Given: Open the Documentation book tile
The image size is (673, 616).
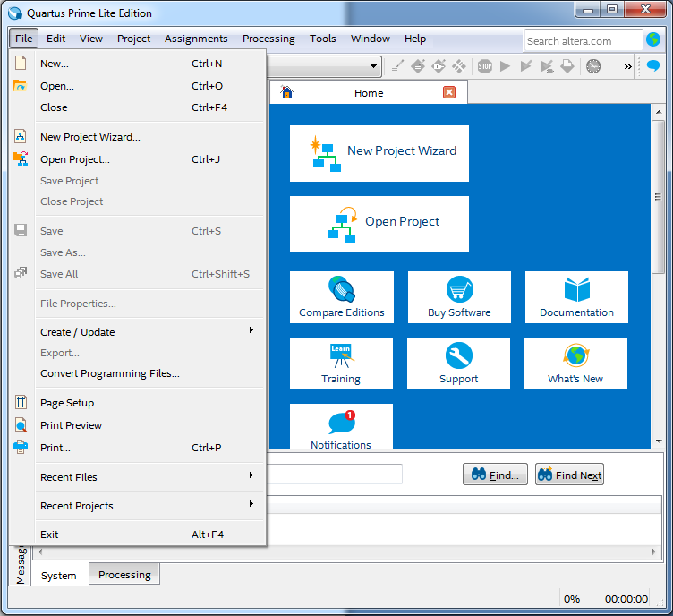Looking at the screenshot, I should [x=576, y=297].
